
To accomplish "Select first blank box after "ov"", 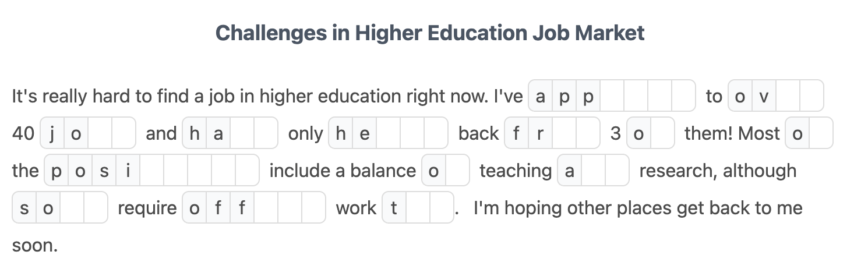I will tap(788, 96).
